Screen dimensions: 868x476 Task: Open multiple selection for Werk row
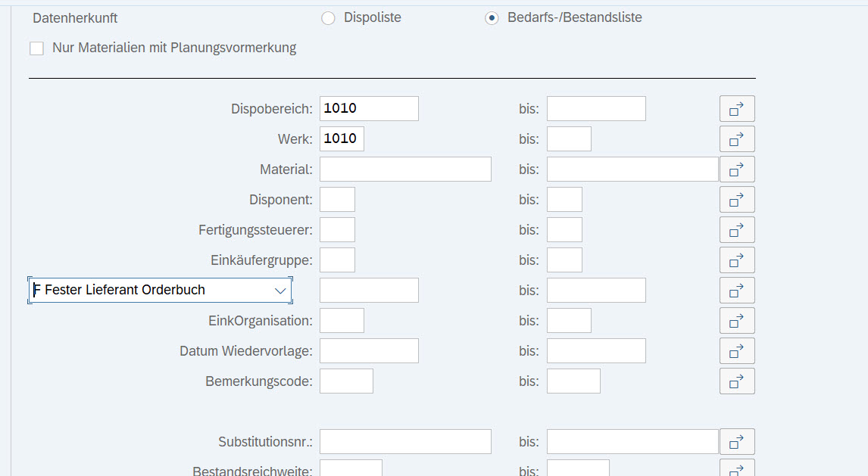(x=737, y=139)
